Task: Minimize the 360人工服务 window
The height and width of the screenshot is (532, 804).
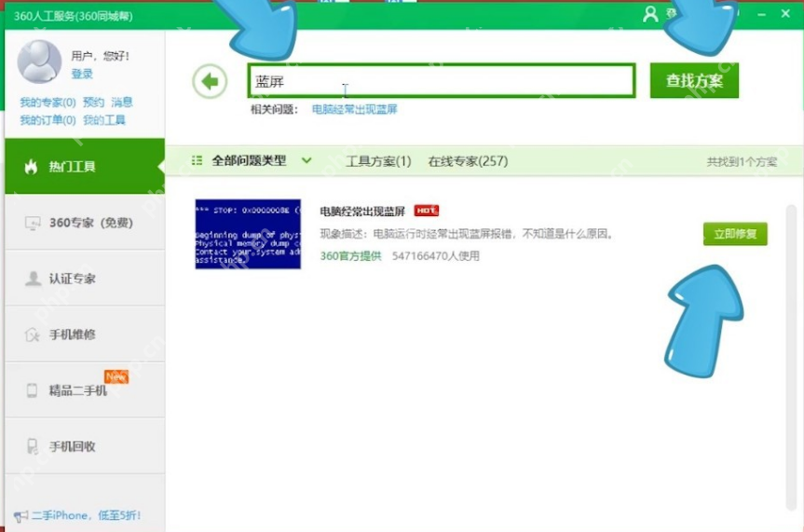Action: [x=761, y=14]
